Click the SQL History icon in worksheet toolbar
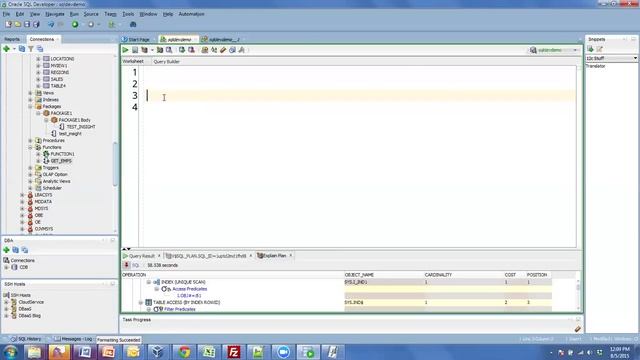640x360 pixels. (232, 50)
